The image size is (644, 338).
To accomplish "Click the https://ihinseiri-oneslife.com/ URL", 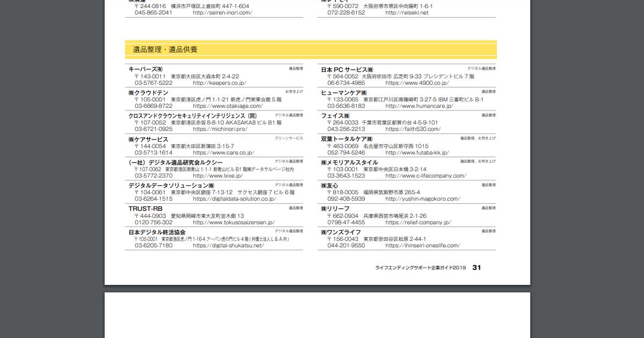I will click(423, 246).
